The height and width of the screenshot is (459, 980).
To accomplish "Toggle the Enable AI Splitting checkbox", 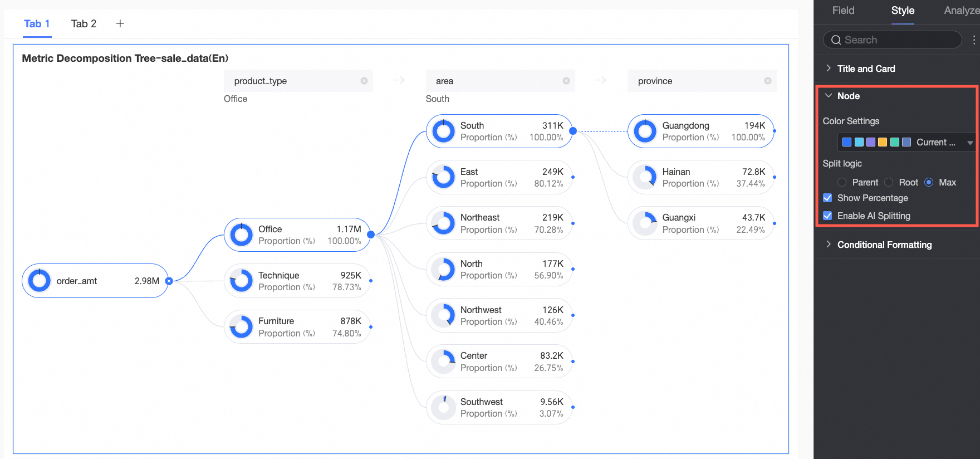I will click(x=827, y=216).
